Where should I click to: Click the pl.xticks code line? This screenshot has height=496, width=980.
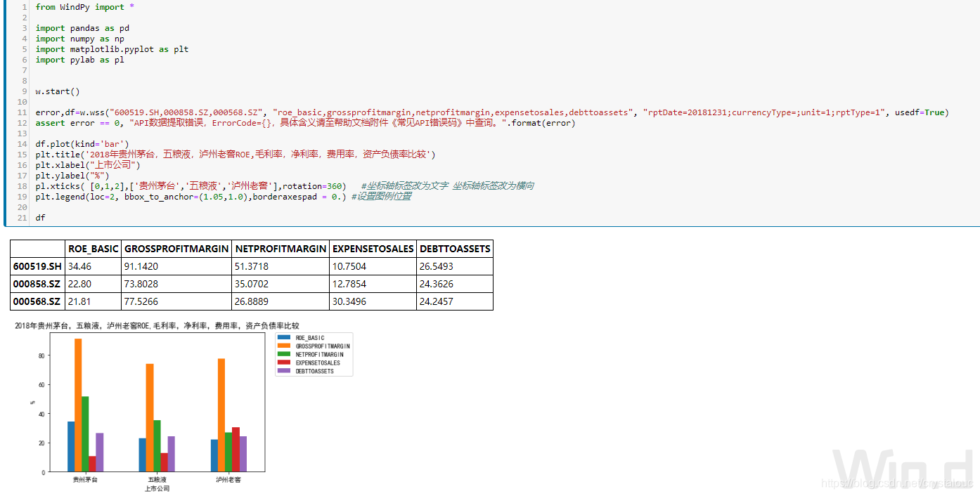pos(285,186)
